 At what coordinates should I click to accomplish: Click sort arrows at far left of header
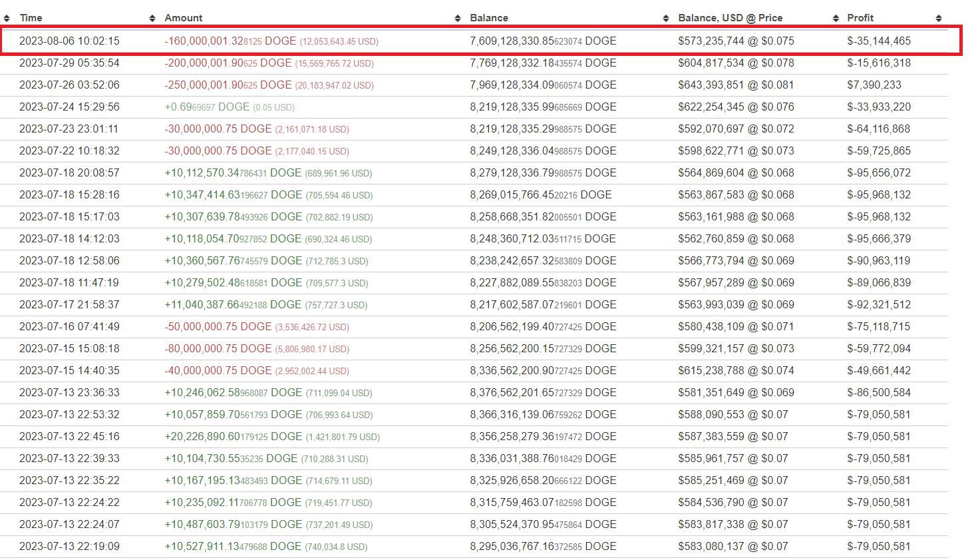[x=8, y=18]
